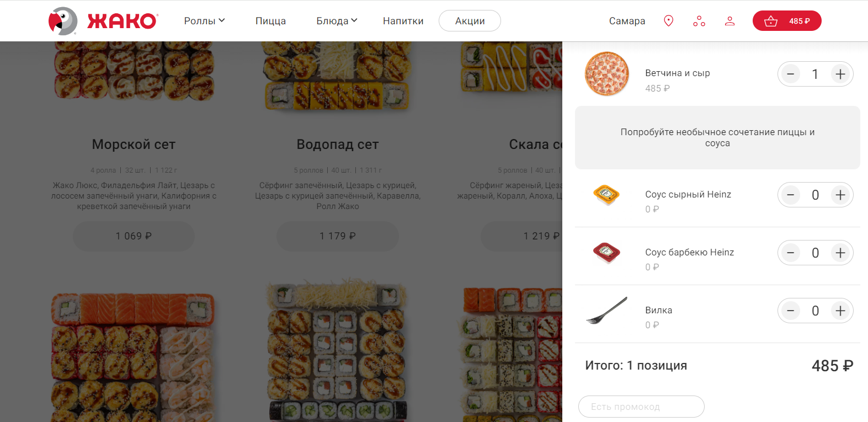Image resolution: width=868 pixels, height=422 pixels.
Task: Click the Ветчина и сыр pizza thumbnail
Action: (607, 74)
